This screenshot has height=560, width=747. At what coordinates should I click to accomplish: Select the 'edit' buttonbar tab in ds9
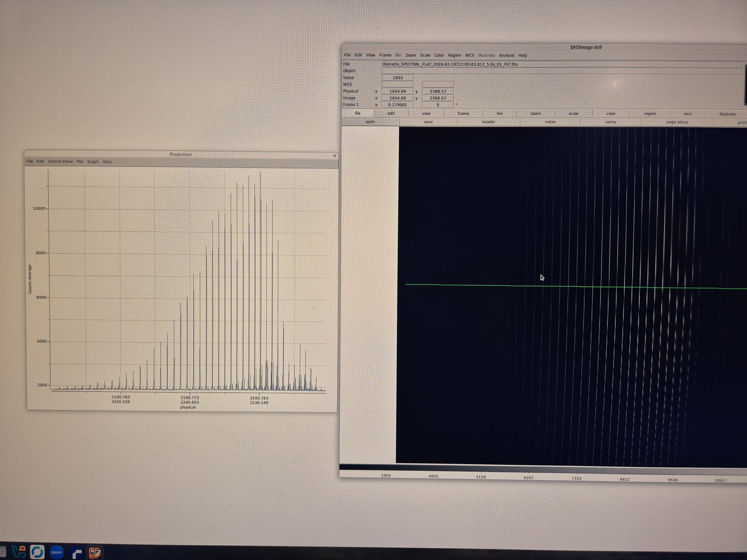click(391, 113)
